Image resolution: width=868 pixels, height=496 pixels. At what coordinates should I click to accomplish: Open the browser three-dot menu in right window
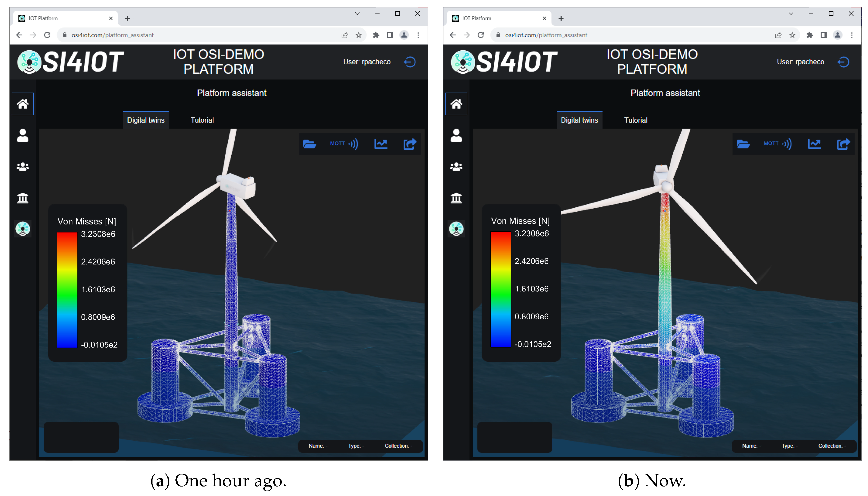tap(852, 35)
